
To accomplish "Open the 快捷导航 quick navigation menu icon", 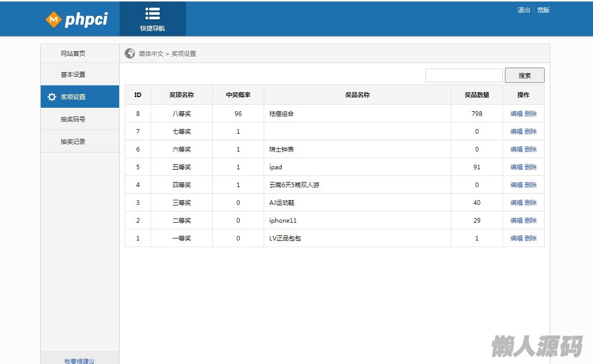I will [x=153, y=14].
